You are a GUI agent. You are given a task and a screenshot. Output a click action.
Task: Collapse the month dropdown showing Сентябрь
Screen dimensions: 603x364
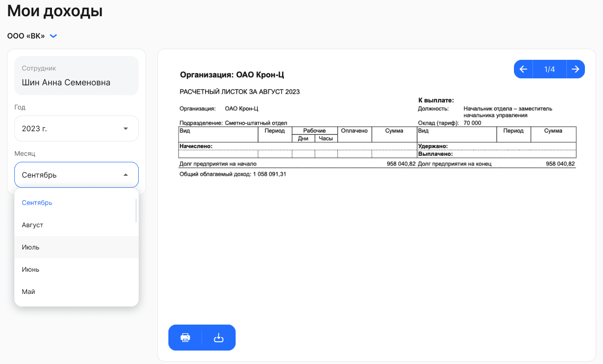[x=77, y=175]
